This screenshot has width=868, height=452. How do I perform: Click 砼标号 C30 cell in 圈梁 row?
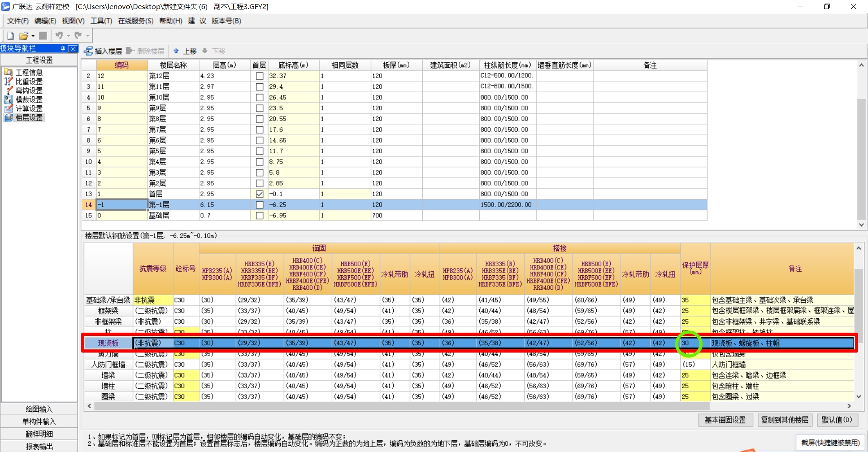[186, 397]
